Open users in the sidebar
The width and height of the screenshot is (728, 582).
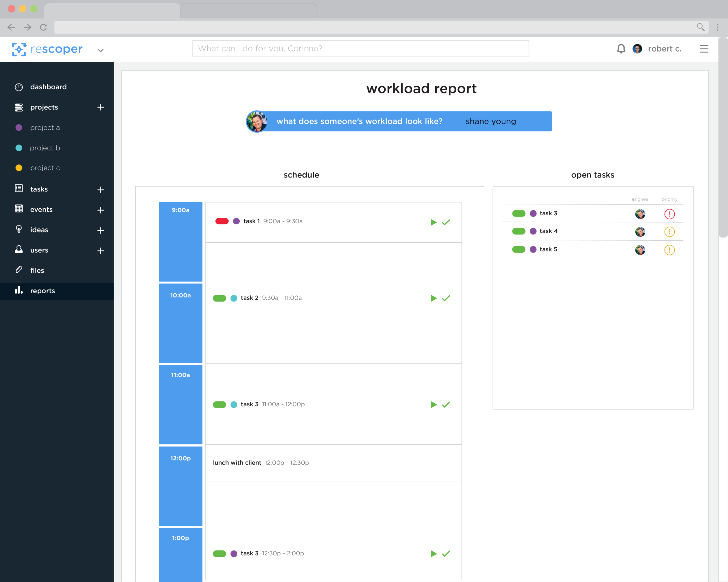pos(39,250)
